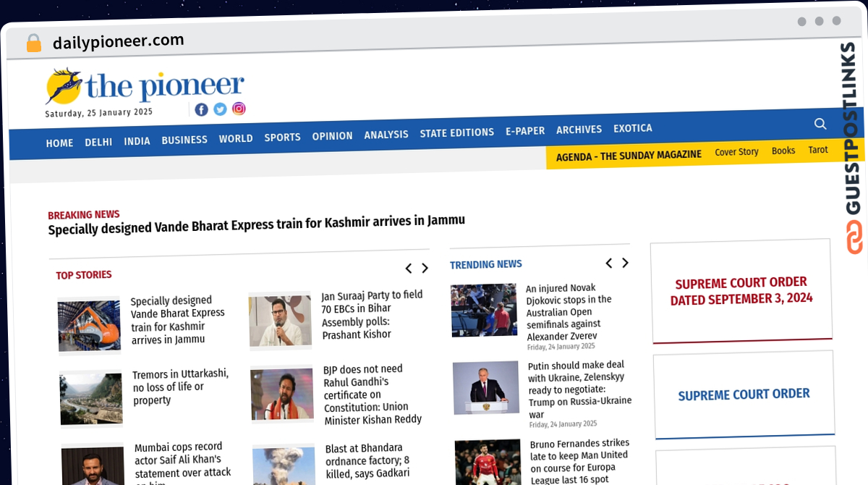
Task: Open the WORLD section
Action: (x=236, y=138)
